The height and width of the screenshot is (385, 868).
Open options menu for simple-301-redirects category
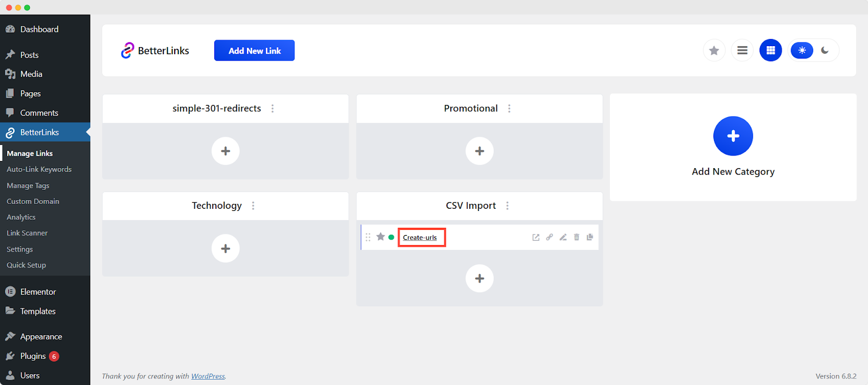coord(272,108)
